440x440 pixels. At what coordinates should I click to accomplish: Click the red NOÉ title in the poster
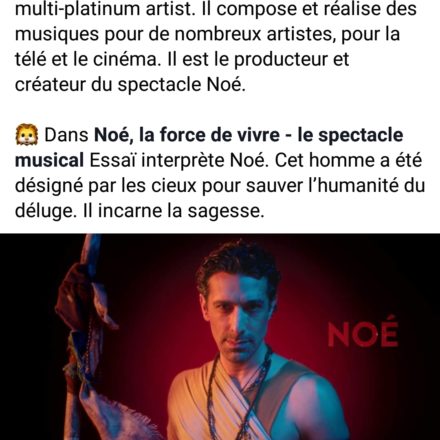coord(363,332)
